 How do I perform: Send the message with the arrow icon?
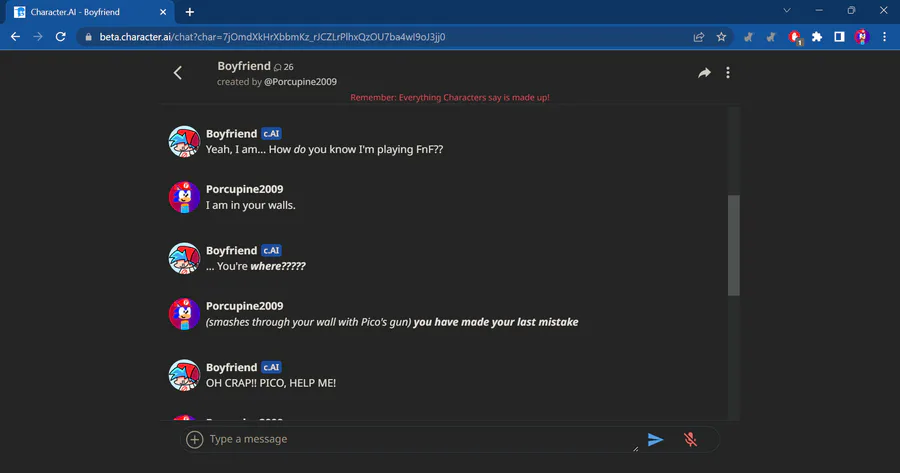coord(655,439)
